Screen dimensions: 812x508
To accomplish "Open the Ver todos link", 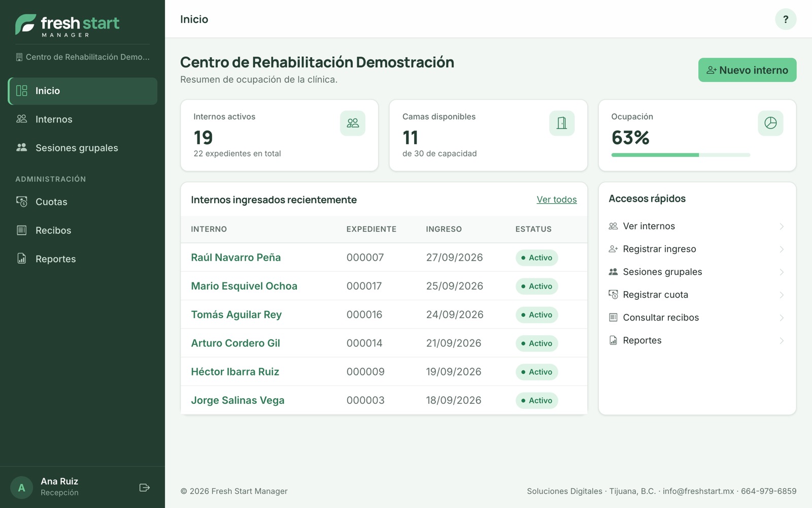I will pos(557,200).
